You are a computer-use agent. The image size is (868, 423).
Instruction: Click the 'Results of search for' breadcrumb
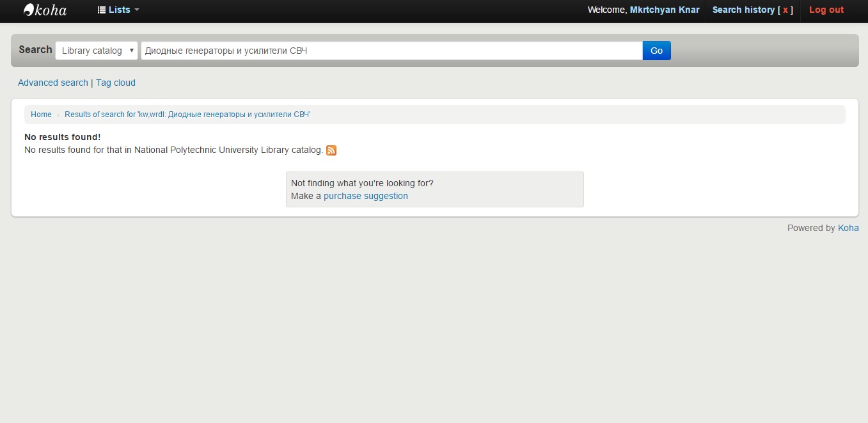pyautogui.click(x=187, y=115)
